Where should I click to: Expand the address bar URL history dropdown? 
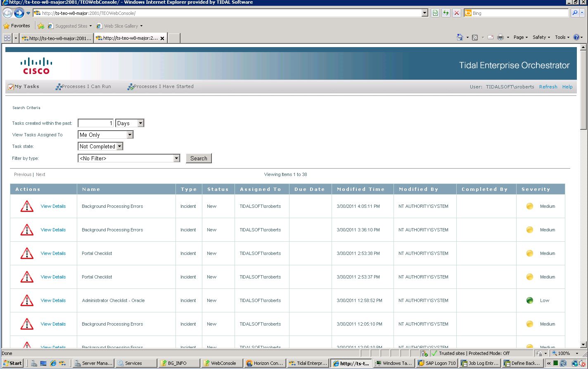point(425,13)
